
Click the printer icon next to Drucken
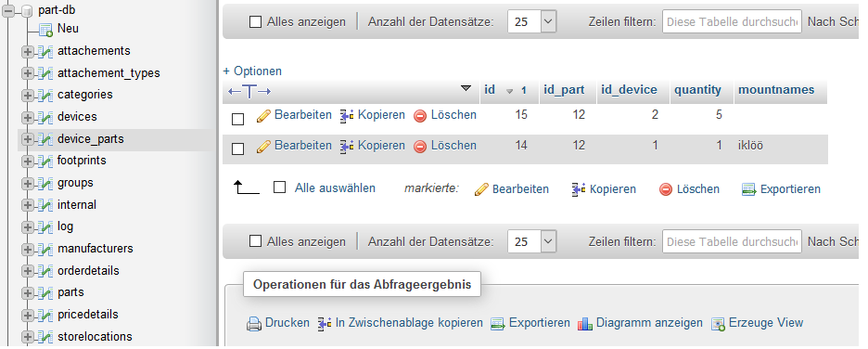[253, 324]
